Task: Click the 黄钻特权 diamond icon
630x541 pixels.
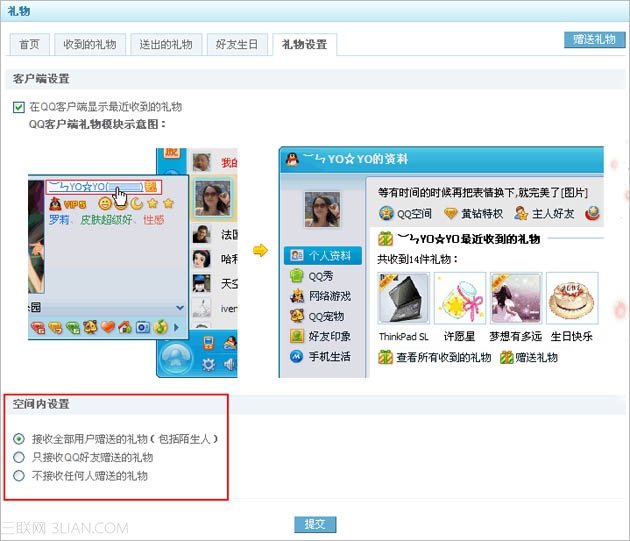Action: [450, 213]
